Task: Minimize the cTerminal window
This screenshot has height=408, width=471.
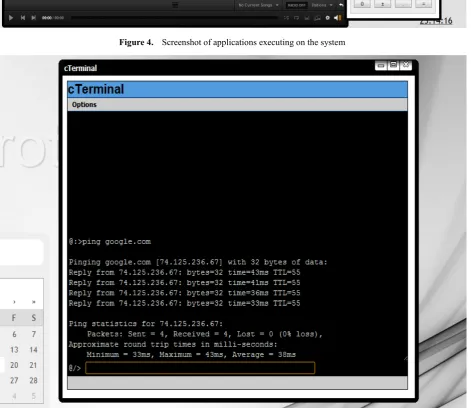Action: (x=381, y=65)
